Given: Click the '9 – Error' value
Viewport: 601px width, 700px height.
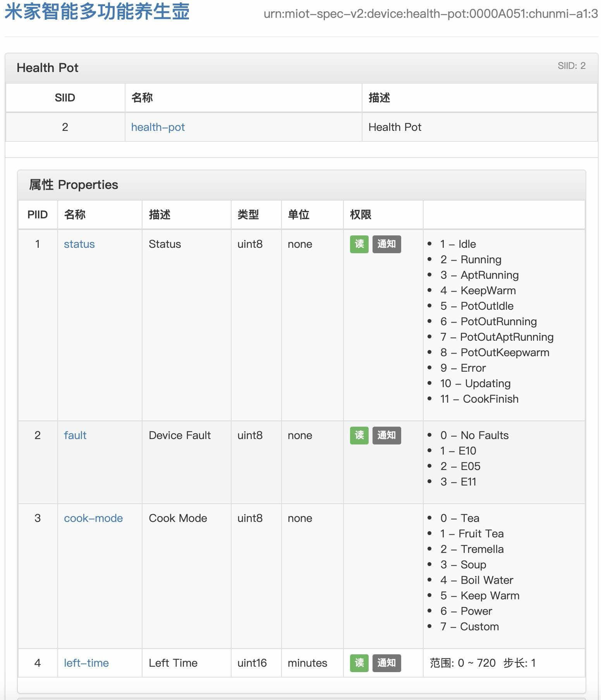Looking at the screenshot, I should coord(463,368).
